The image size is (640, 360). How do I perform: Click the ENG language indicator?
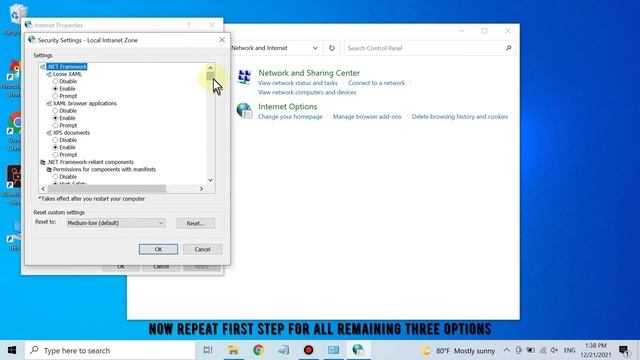point(569,350)
